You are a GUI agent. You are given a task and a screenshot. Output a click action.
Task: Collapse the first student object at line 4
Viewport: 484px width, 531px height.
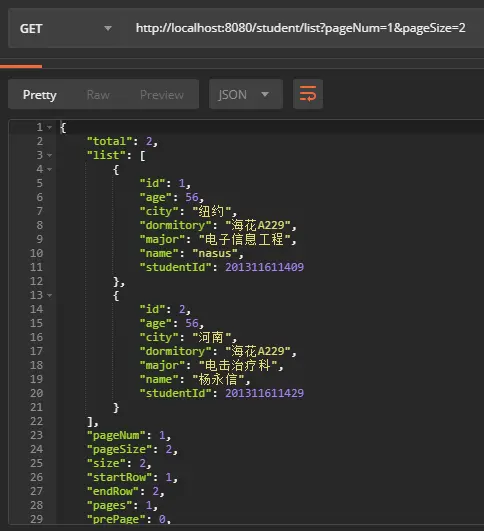pos(49,169)
